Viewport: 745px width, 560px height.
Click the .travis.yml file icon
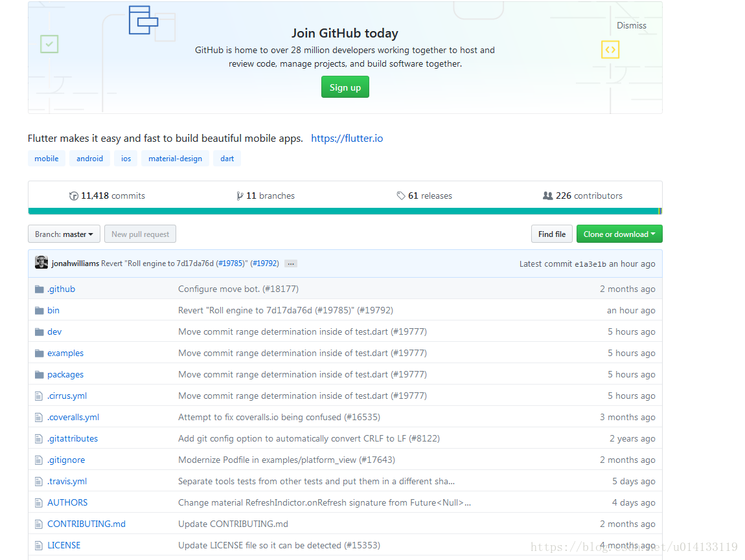tap(38, 482)
